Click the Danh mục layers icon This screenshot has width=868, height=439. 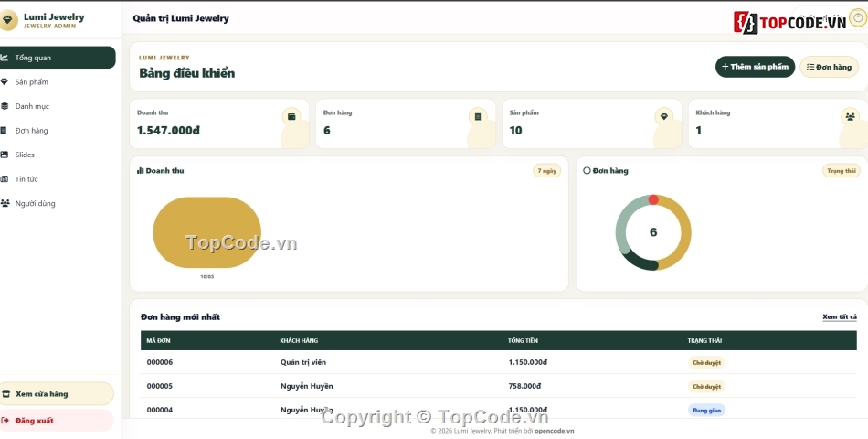point(4,106)
